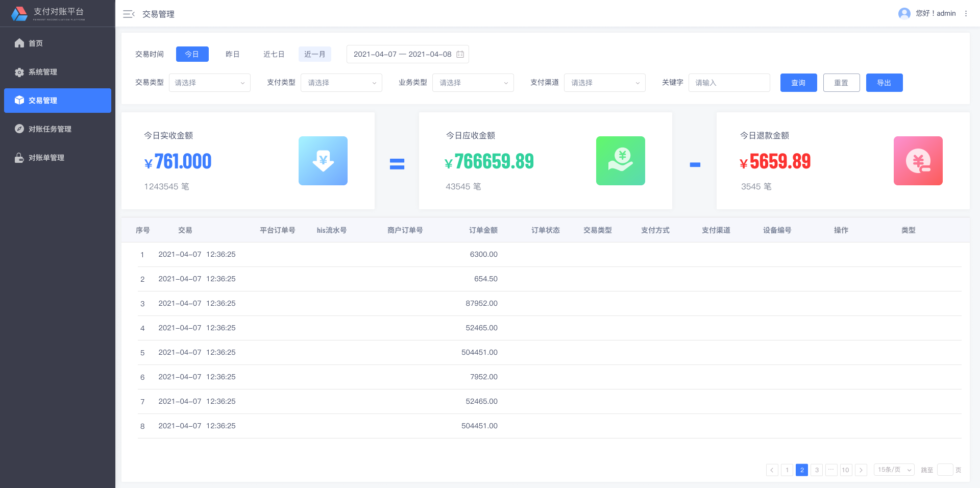Select the 近七日 time filter
The height and width of the screenshot is (488, 980).
coord(274,54)
